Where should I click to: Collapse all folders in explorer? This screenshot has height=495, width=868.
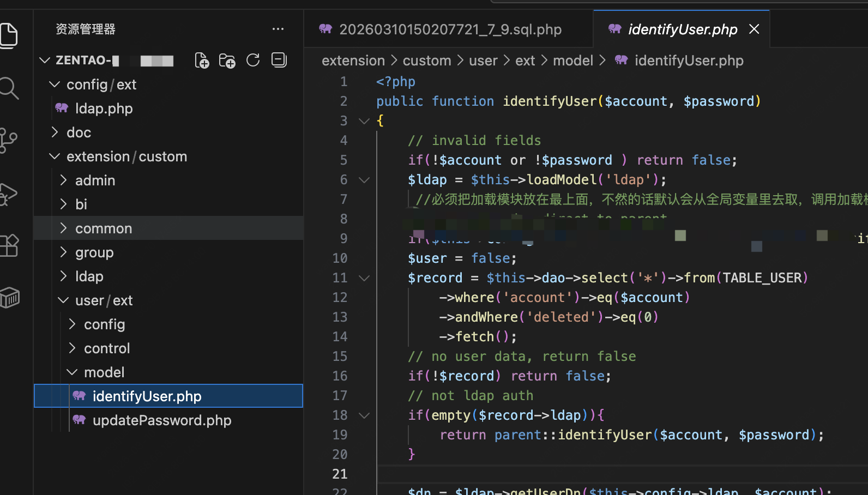279,61
